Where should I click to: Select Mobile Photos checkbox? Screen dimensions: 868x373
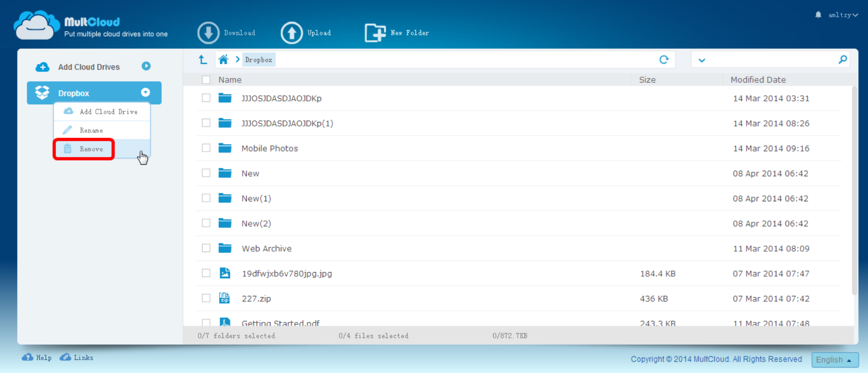pos(206,148)
